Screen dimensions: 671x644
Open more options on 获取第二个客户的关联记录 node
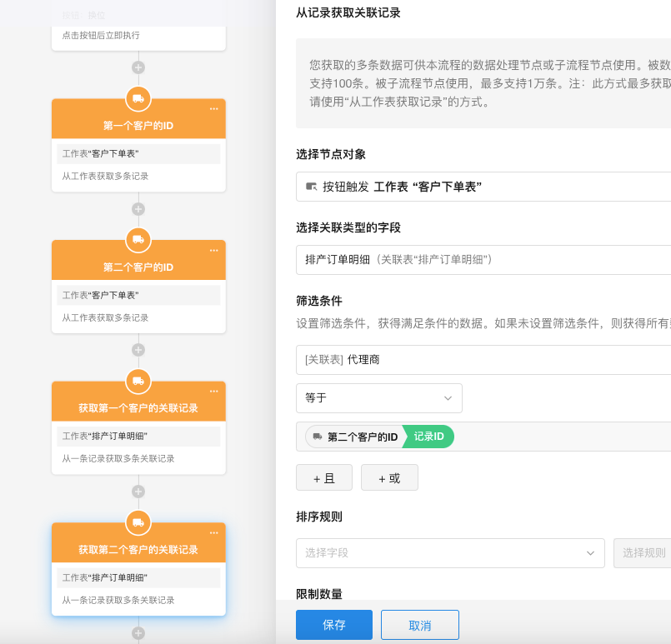214,533
